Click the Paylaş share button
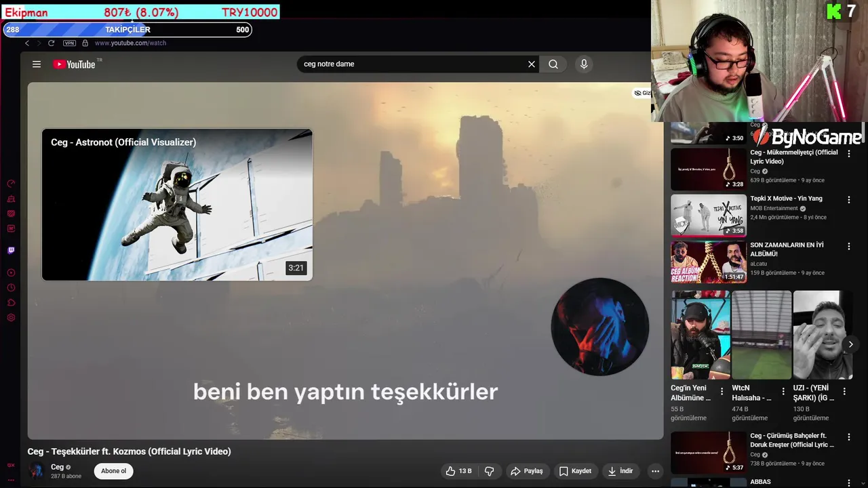 pos(526,471)
